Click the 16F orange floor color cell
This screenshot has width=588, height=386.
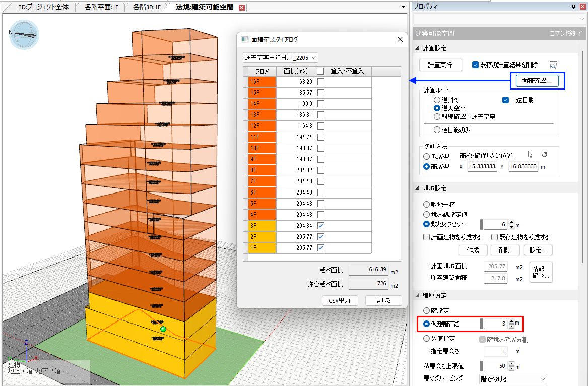pos(262,82)
